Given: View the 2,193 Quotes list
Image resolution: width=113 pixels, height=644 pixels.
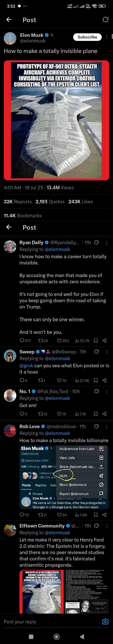Looking at the screenshot, I should click(x=50, y=202).
